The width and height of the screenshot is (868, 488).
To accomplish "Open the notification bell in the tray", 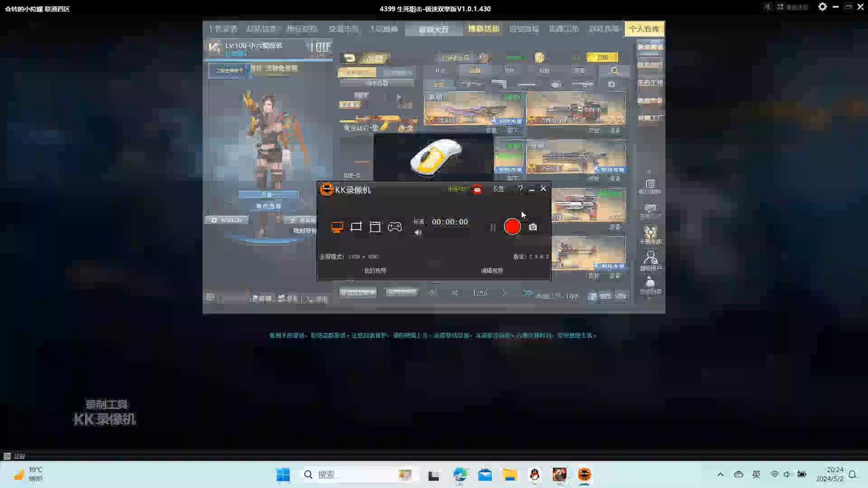I will coord(852,474).
